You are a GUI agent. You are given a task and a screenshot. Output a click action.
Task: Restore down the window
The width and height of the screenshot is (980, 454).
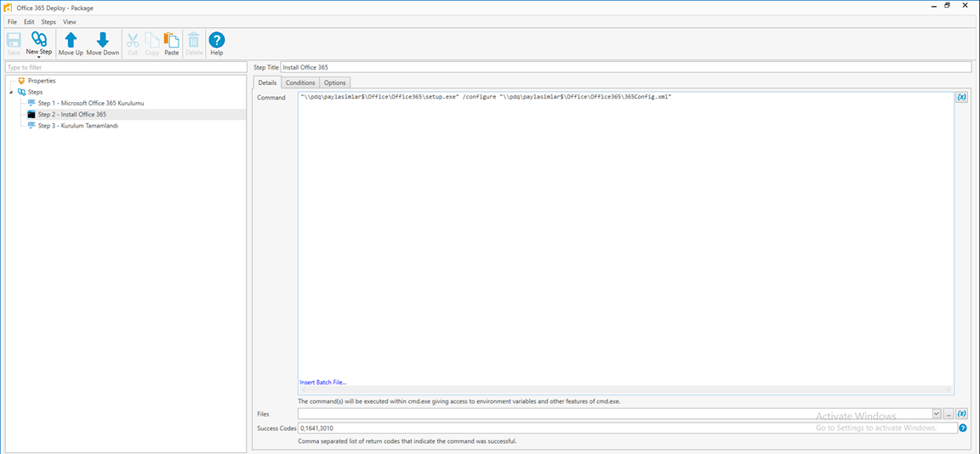948,6
